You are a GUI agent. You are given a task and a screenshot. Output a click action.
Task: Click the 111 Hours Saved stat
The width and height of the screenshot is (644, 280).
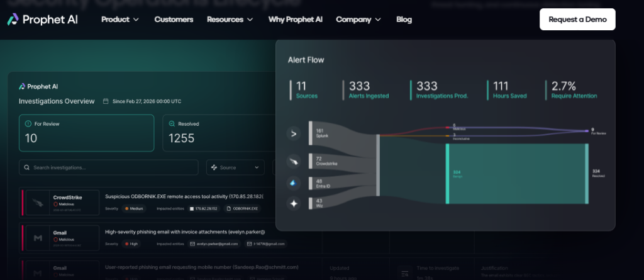click(x=508, y=90)
